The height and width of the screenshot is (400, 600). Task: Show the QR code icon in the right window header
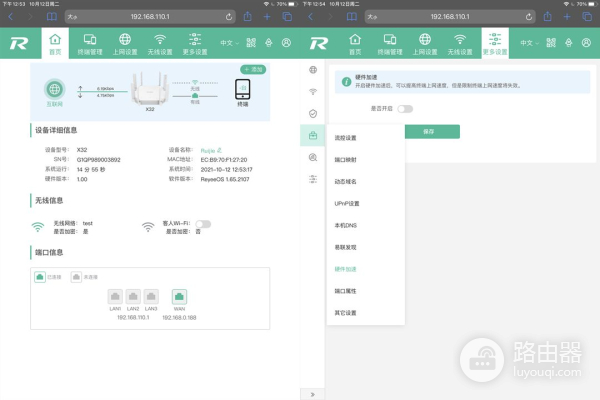(551, 43)
